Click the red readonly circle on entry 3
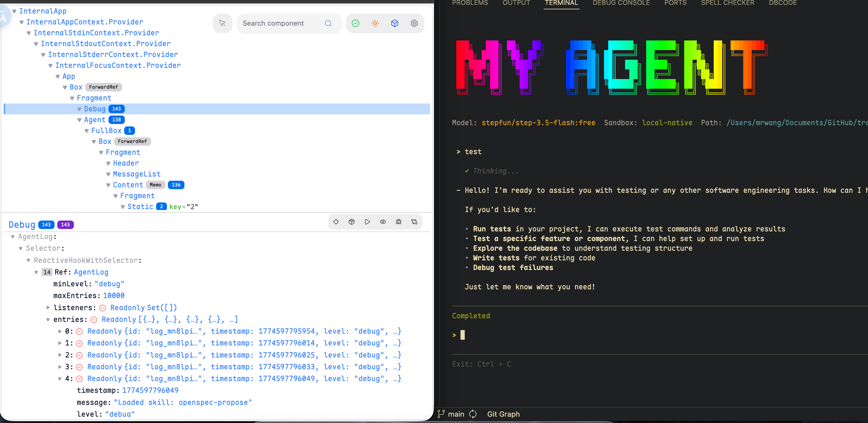 point(80,367)
